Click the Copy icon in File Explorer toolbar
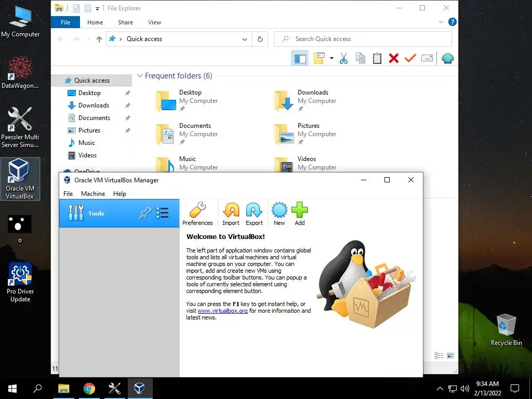This screenshot has height=399, width=532. (x=361, y=58)
